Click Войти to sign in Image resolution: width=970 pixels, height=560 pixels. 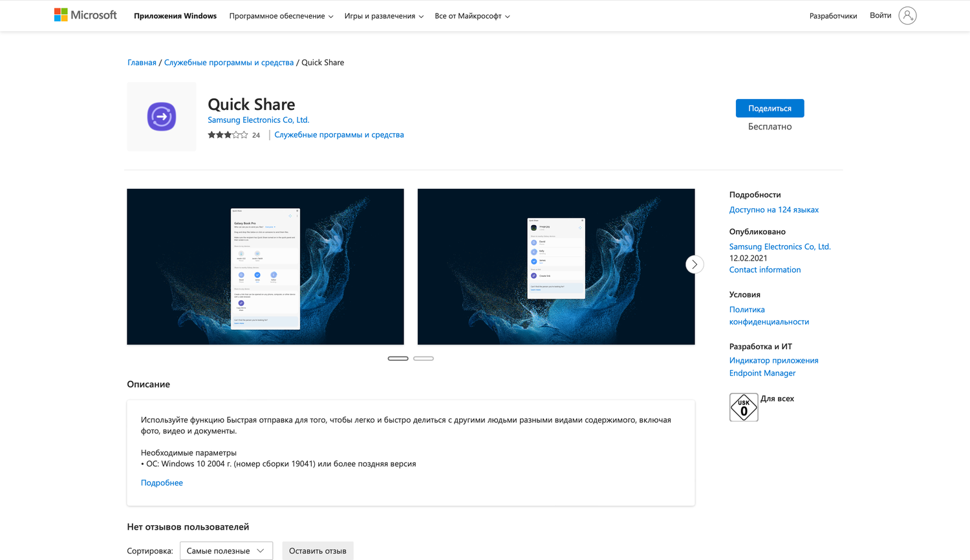(880, 16)
